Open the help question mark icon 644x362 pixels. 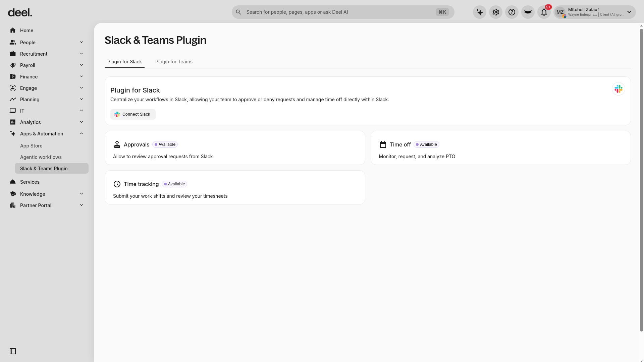point(512,12)
